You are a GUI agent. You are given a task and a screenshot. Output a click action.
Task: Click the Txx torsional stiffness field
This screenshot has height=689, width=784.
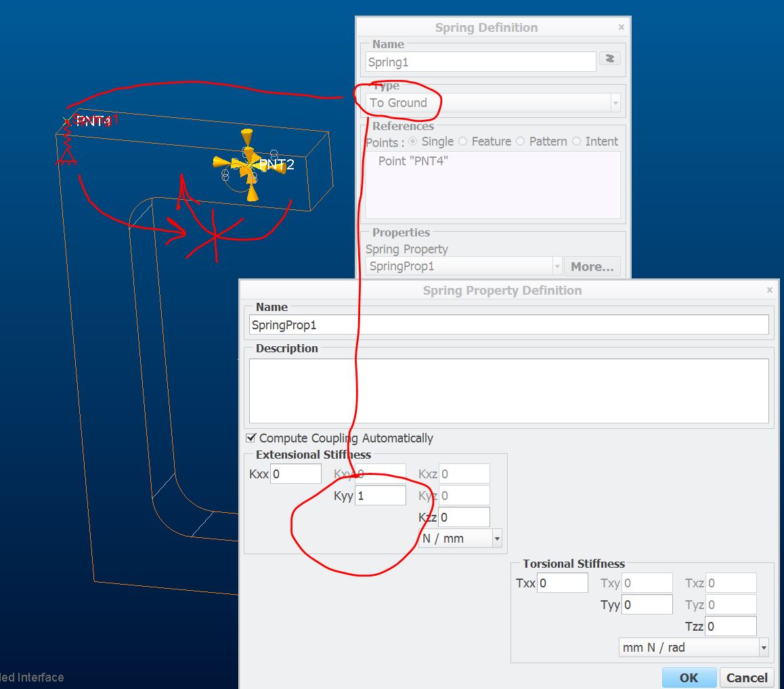(563, 583)
